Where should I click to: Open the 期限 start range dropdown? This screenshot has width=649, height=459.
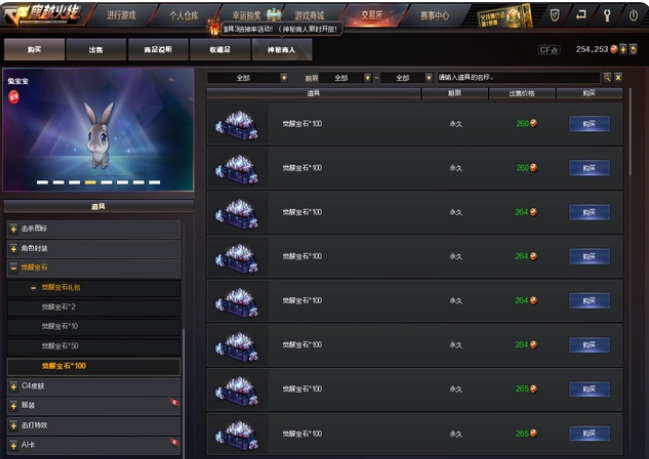tap(346, 77)
